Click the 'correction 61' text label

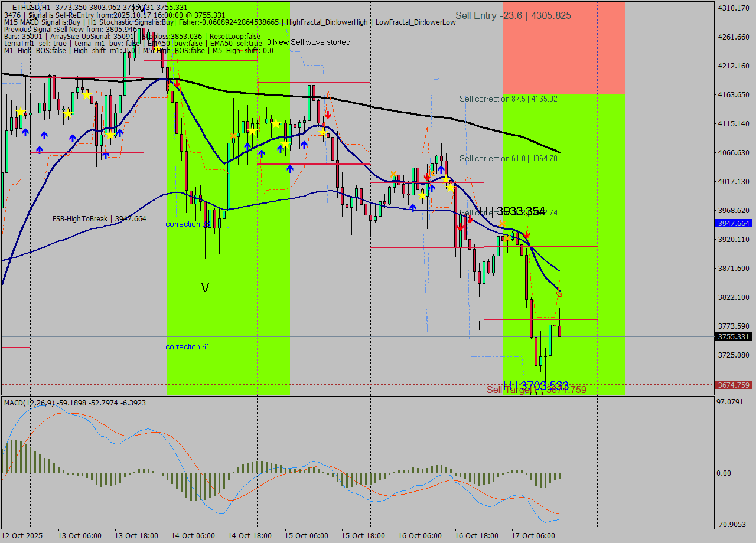coord(187,346)
